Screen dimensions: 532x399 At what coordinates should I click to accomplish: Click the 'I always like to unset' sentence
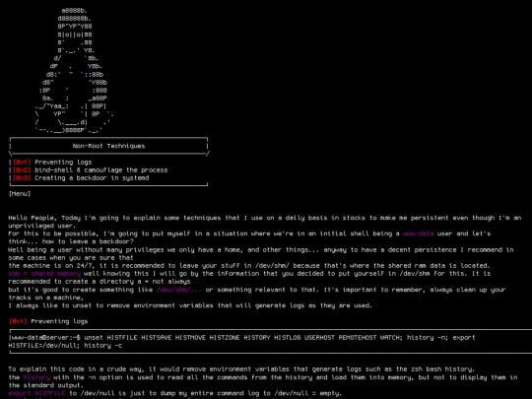pos(190,305)
